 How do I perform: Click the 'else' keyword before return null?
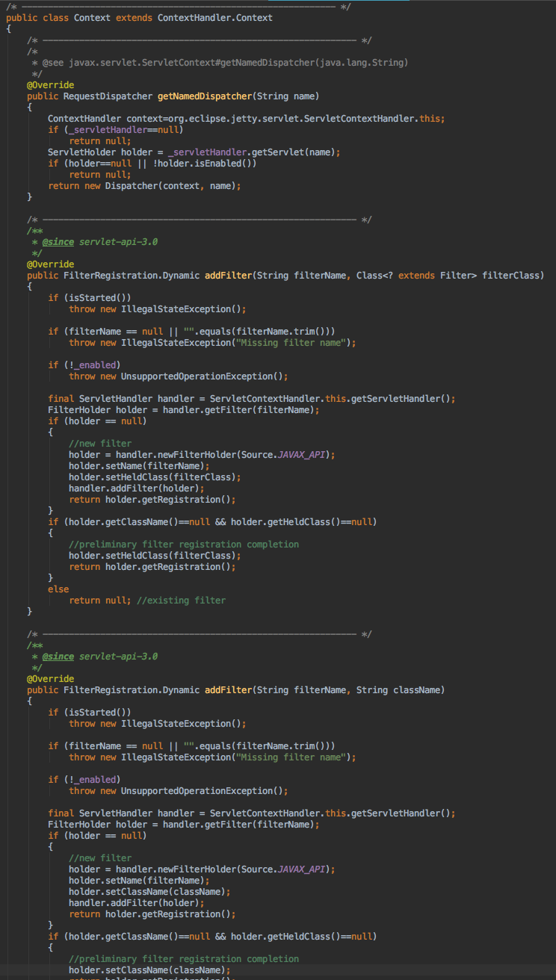tap(58, 589)
